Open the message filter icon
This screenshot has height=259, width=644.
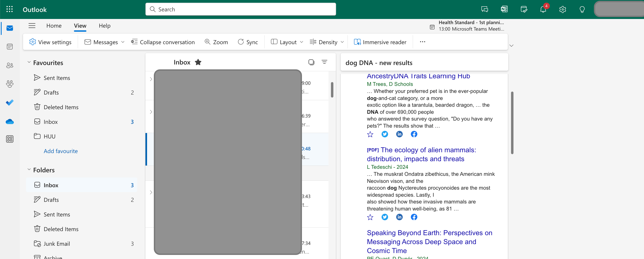point(324,62)
